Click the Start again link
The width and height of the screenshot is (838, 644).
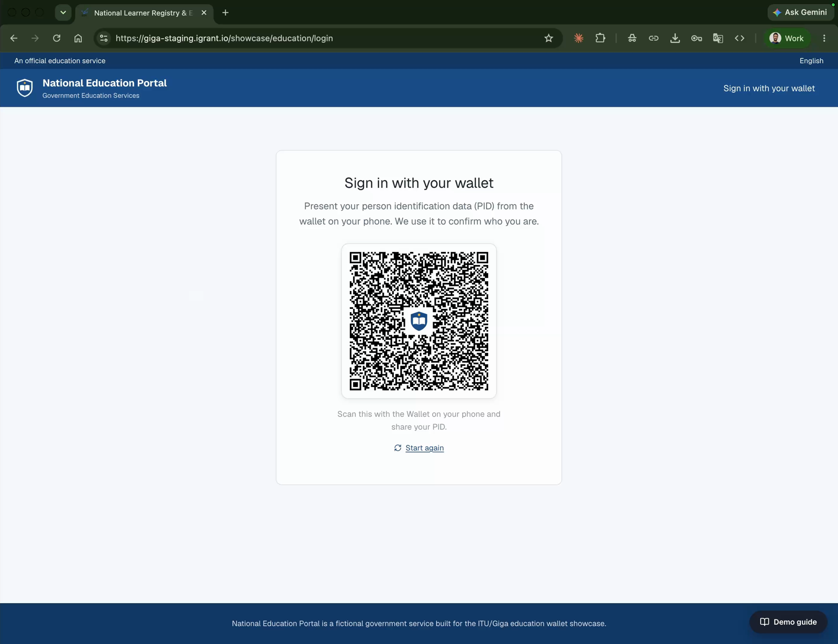click(x=424, y=448)
